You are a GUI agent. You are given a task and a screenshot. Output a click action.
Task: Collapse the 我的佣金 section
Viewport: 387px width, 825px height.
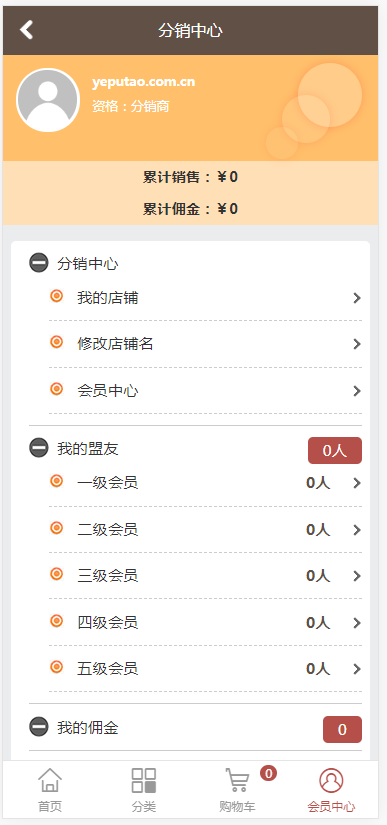pyautogui.click(x=38, y=727)
